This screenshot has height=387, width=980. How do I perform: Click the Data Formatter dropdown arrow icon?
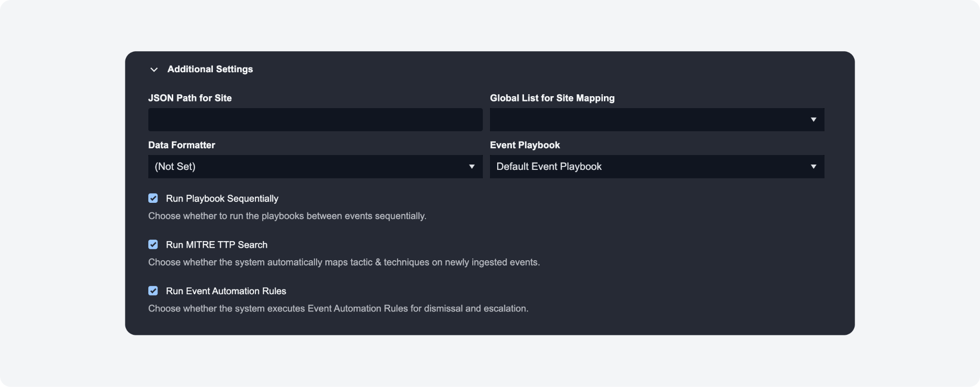coord(471,166)
